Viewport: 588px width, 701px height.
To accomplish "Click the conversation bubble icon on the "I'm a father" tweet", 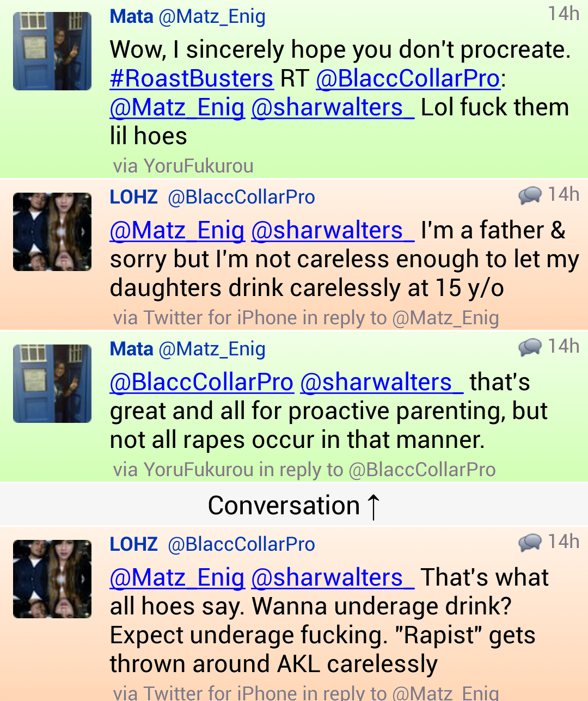I will tap(530, 195).
